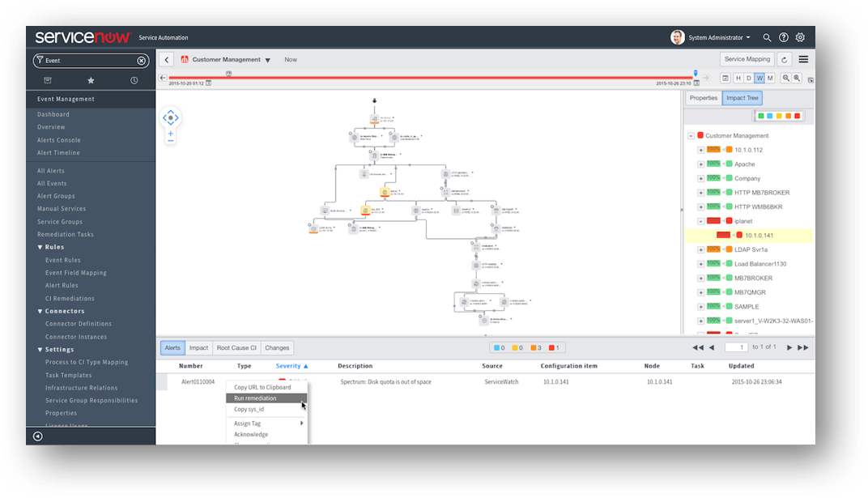The width and height of the screenshot is (868, 498).
Task: Open global search magnifier in header
Action: (767, 37)
